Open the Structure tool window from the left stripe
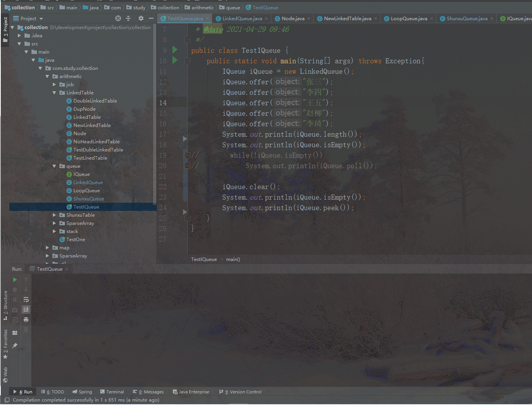This screenshot has width=532, height=407. [x=5, y=305]
